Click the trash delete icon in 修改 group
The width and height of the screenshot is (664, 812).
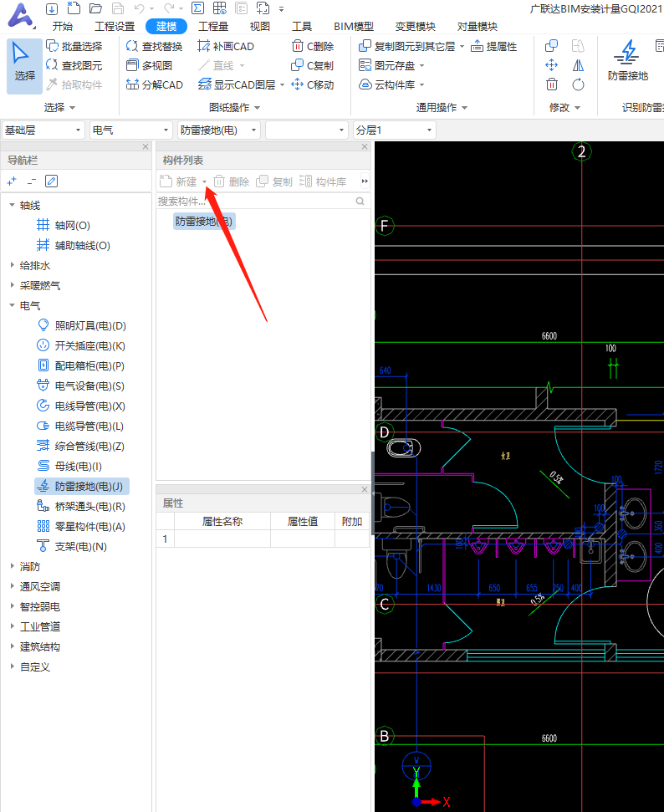coord(552,84)
